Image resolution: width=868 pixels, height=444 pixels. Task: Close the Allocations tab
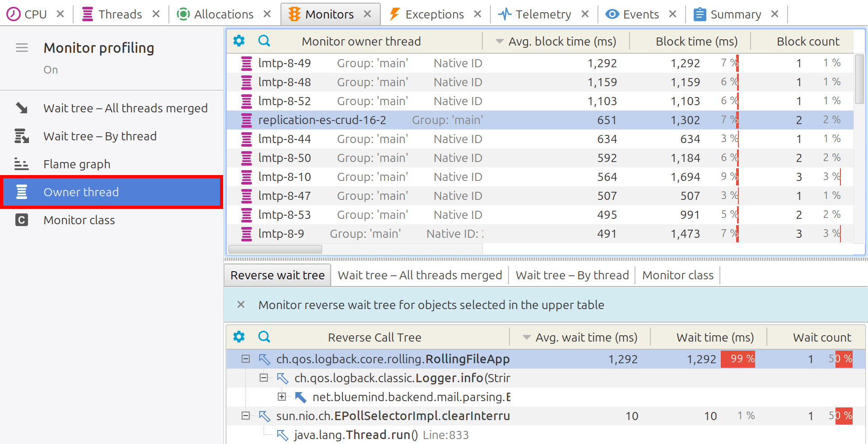pyautogui.click(x=267, y=14)
